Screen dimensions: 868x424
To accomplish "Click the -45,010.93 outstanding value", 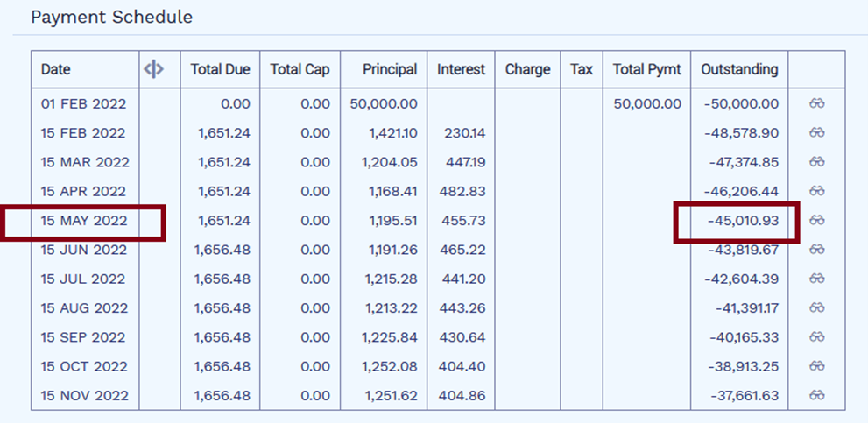I will pyautogui.click(x=743, y=220).
